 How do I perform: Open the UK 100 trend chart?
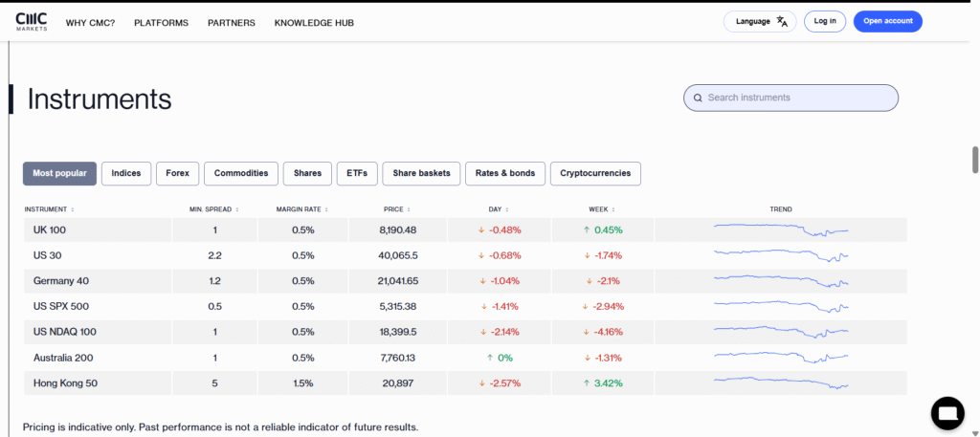(781, 229)
